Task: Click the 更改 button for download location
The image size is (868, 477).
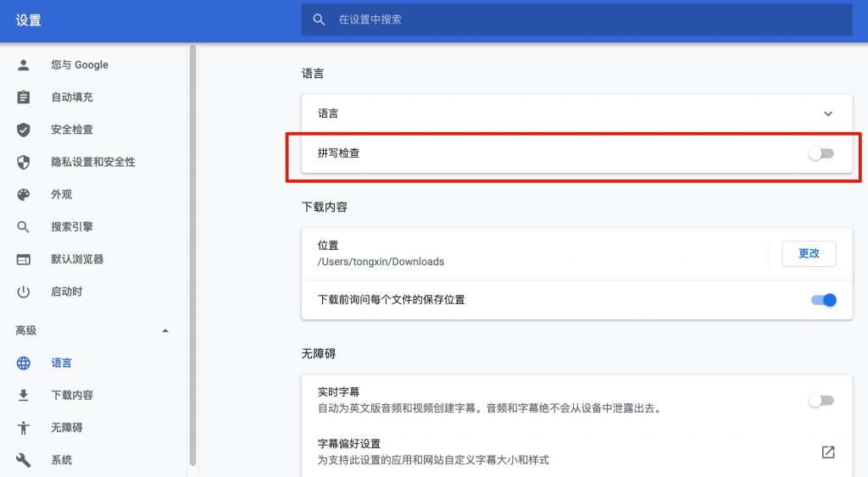Action: click(x=809, y=253)
